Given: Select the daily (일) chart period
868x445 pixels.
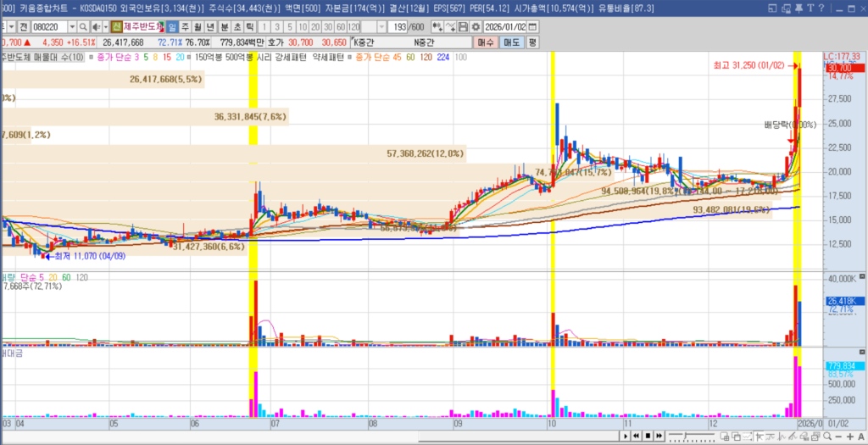Looking at the screenshot, I should coord(173,26).
